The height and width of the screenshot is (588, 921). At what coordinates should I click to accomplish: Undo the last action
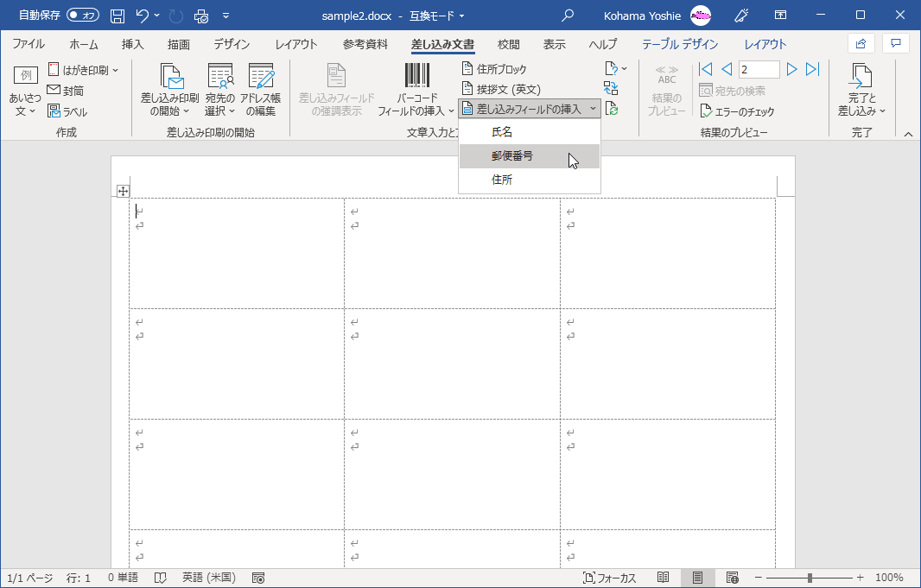(x=143, y=16)
